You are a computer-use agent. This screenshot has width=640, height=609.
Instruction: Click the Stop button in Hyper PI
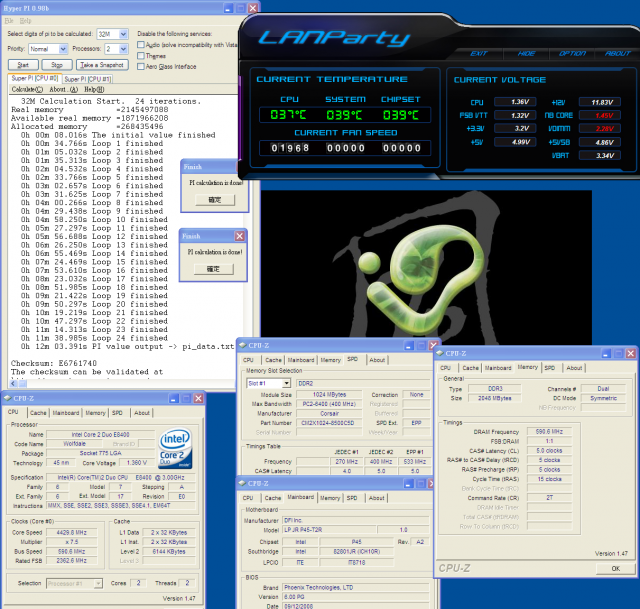point(57,65)
